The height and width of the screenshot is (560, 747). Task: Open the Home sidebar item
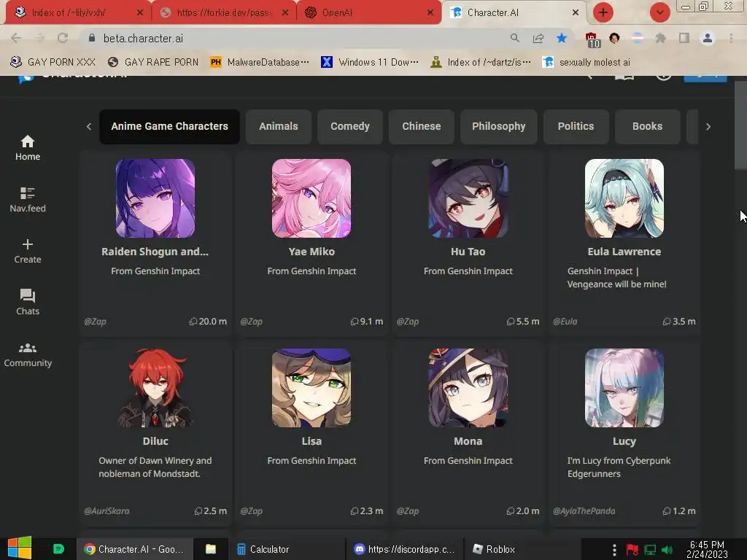coord(28,148)
